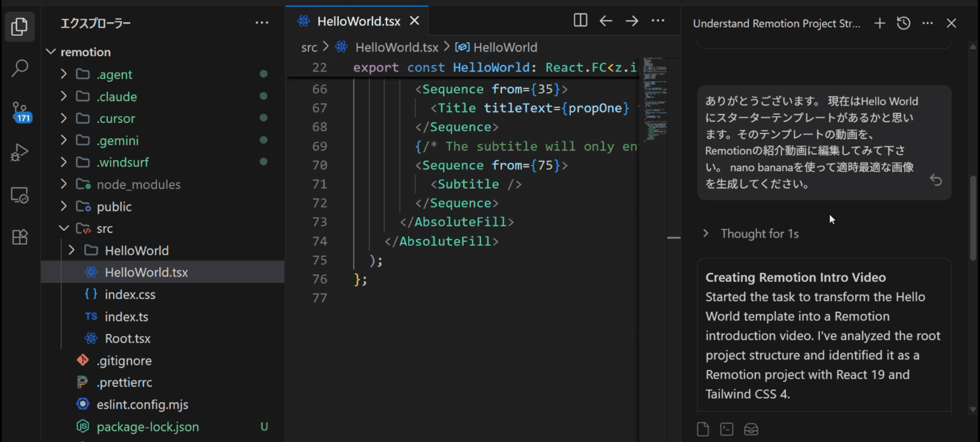The height and width of the screenshot is (442, 980).
Task: Open Source Control view showing 171 changes
Action: (x=20, y=110)
